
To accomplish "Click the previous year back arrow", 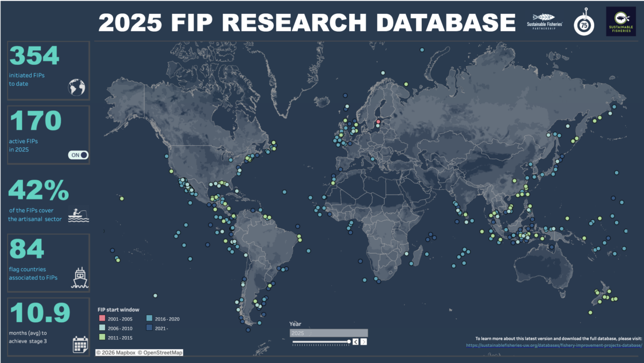I will coord(355,340).
